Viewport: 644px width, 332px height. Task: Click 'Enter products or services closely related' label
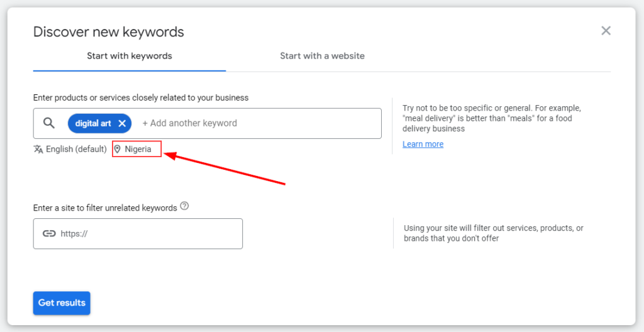pyautogui.click(x=141, y=98)
